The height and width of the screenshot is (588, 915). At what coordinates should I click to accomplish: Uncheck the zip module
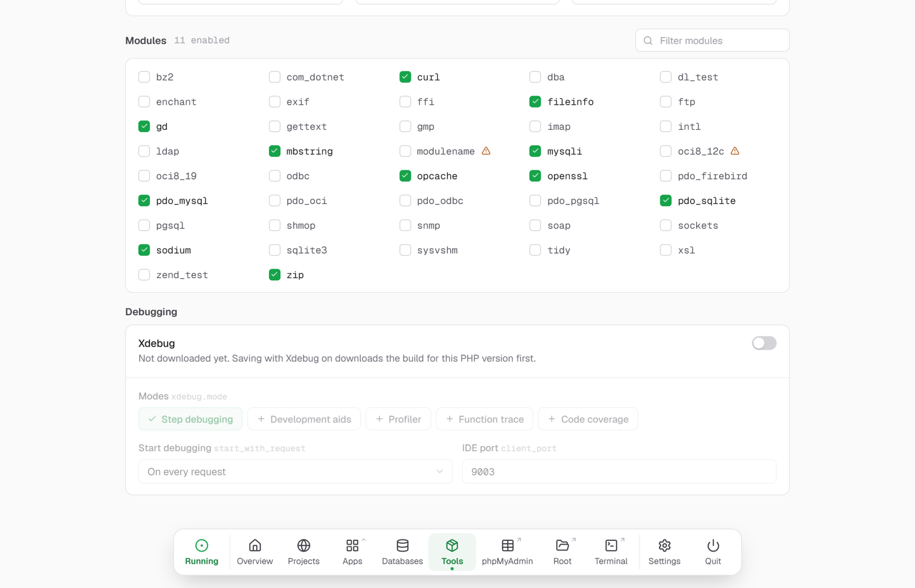[x=274, y=275]
